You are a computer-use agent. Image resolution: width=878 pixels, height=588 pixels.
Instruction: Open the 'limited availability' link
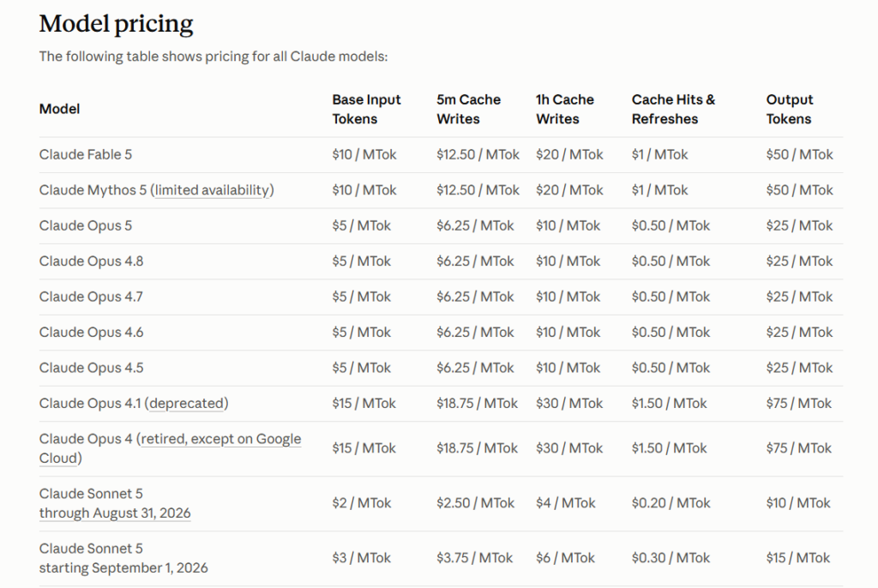(213, 190)
